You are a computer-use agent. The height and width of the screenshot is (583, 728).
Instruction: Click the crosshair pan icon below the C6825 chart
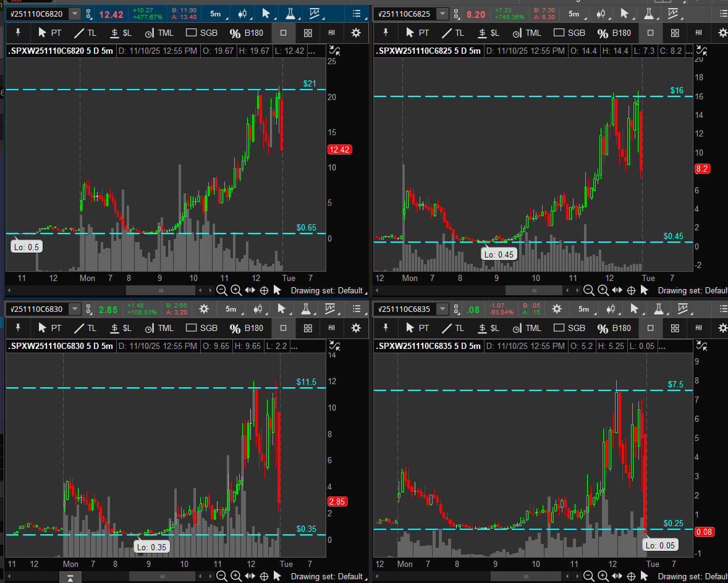[x=630, y=290]
